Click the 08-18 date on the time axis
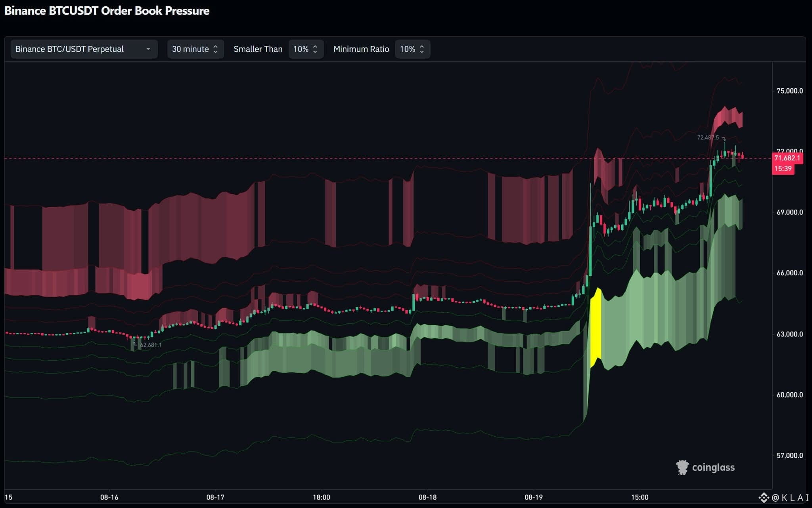 coord(427,497)
